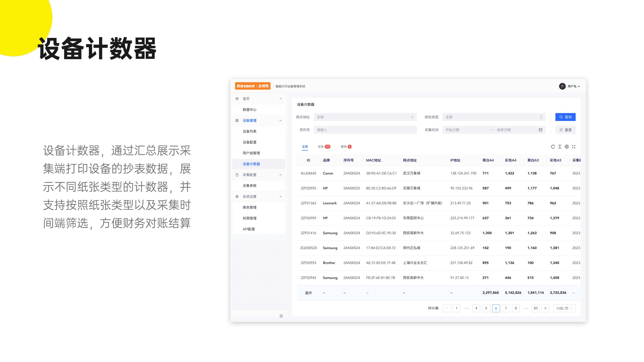Image resolution: width=644 pixels, height=362 pixels.
Task: Click the row density icon
Action: point(560,147)
